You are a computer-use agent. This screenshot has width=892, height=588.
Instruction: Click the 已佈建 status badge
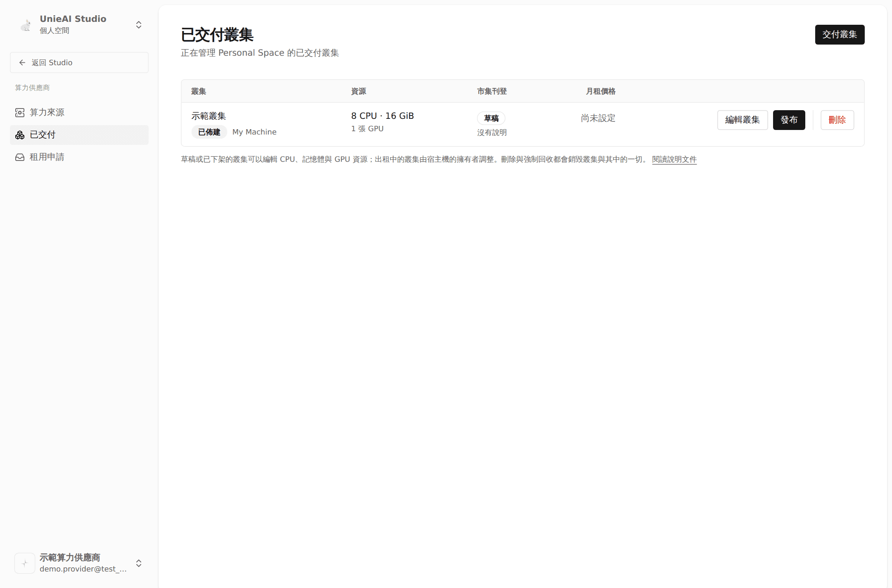(x=209, y=132)
